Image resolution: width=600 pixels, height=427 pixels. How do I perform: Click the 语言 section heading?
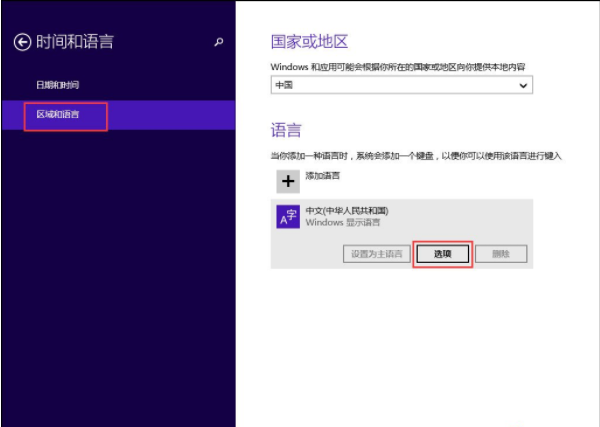click(x=286, y=130)
